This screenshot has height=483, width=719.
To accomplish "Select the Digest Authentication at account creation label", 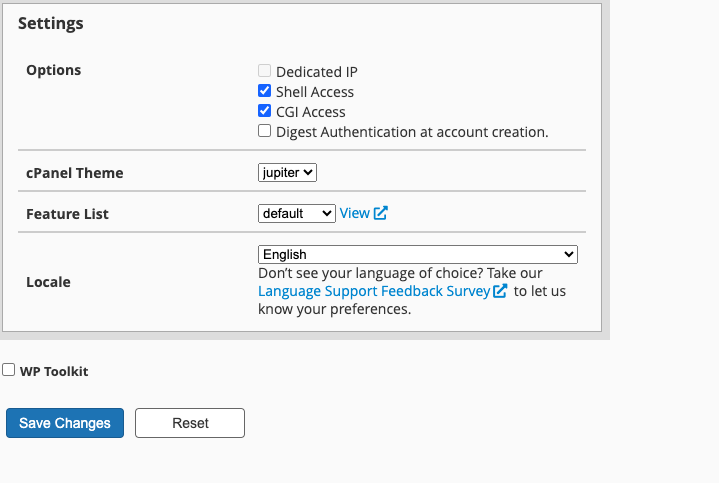I will 412,132.
